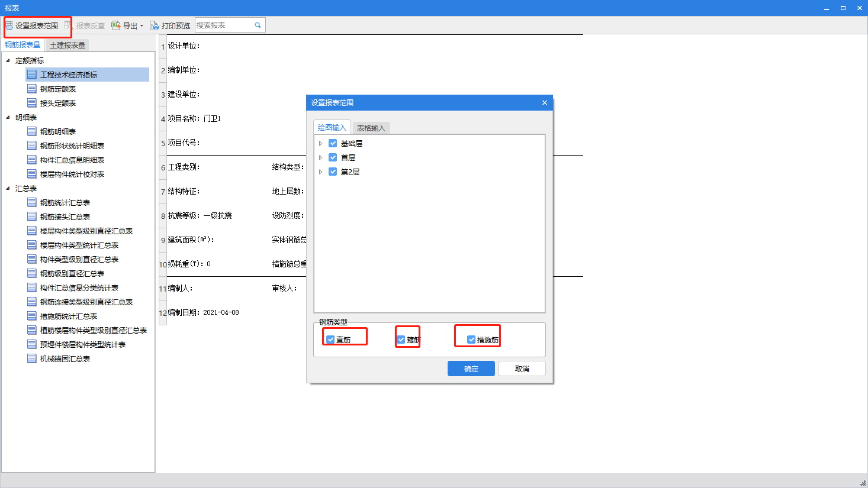The image size is (868, 488).
Task: Open the 构件汇总信息明细表 report icon
Action: coord(32,160)
